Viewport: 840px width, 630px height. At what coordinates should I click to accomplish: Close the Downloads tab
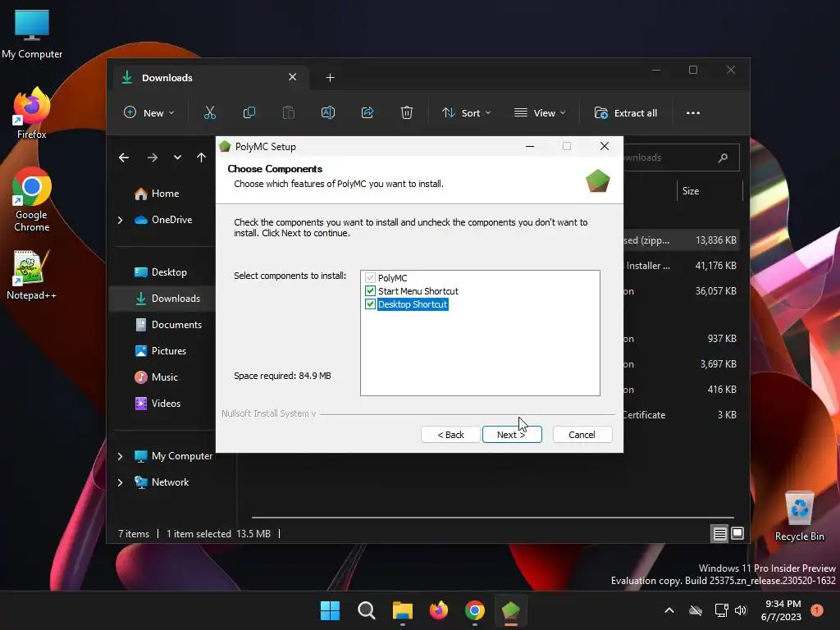(x=293, y=77)
